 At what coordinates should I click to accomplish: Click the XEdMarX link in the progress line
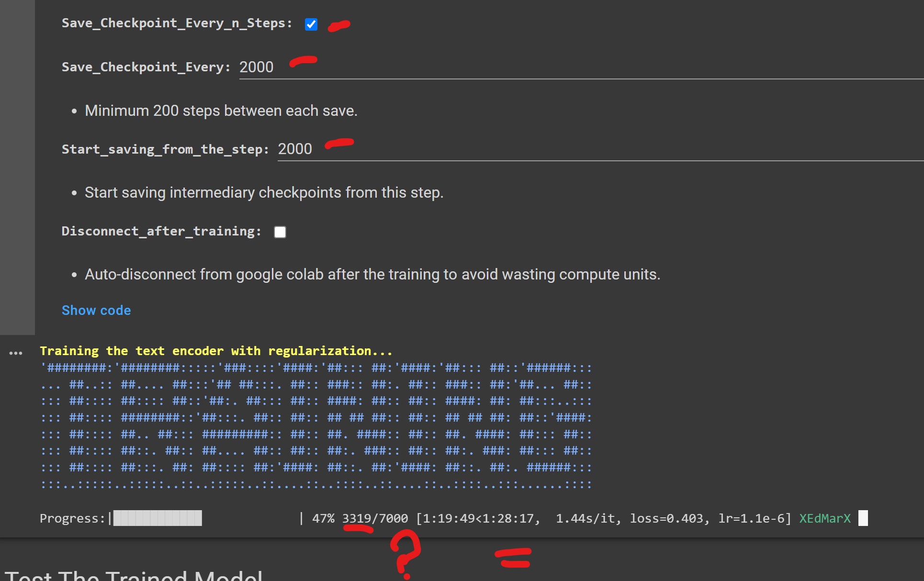coord(824,518)
